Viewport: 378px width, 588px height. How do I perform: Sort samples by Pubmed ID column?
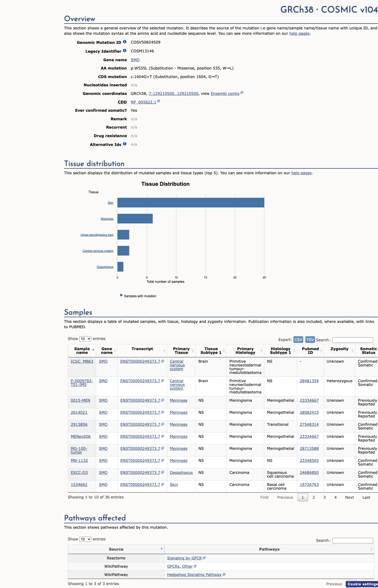pos(310,351)
